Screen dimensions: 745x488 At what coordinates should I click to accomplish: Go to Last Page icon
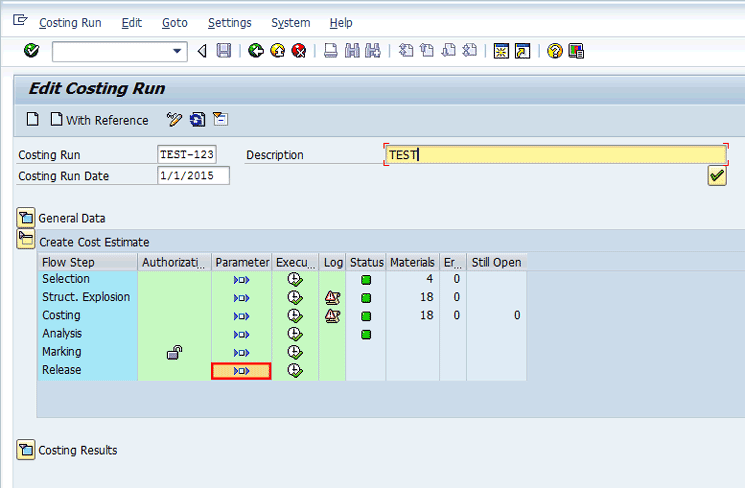pyautogui.click(x=469, y=50)
